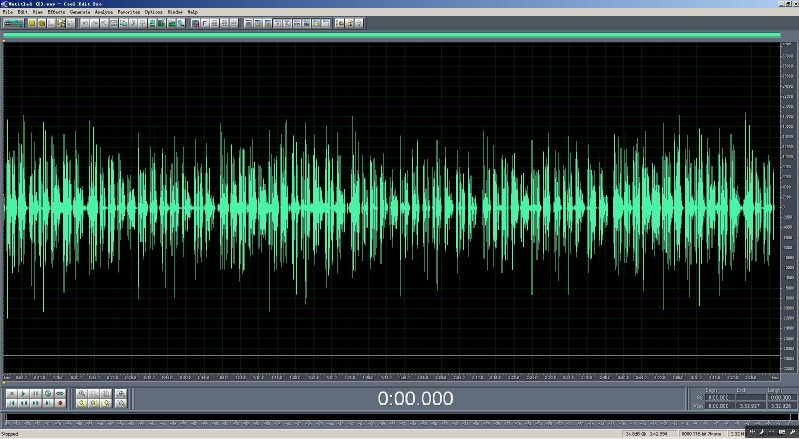The height and width of the screenshot is (439, 799).
Task: Click the yellow New file toolbar icon
Action: click(x=32, y=23)
